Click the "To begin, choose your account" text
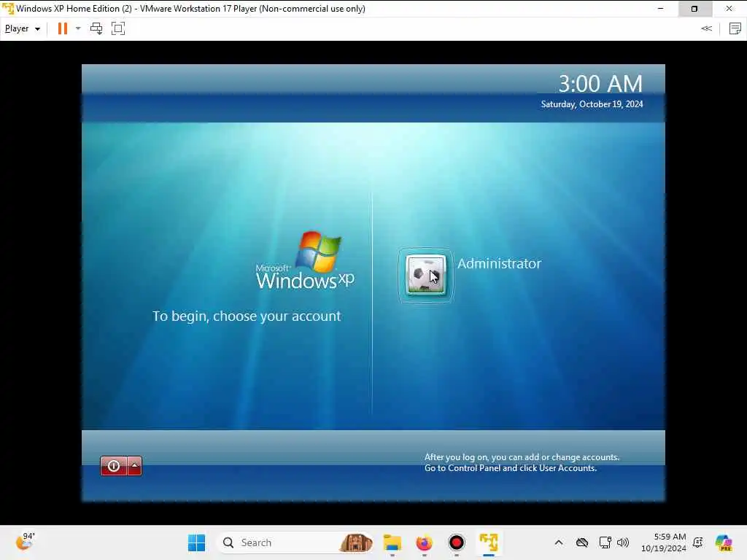Image resolution: width=747 pixels, height=560 pixels. (247, 316)
